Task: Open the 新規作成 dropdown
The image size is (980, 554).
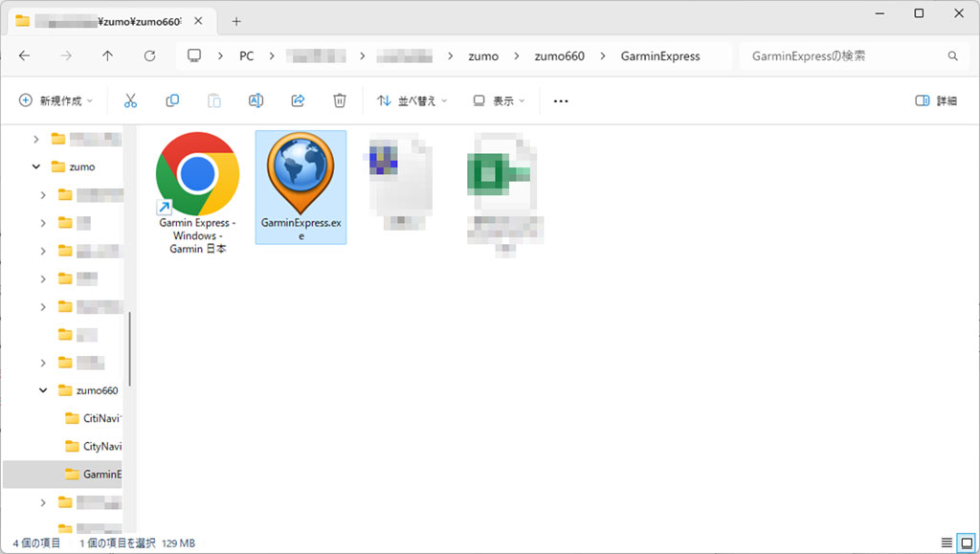Action: (x=56, y=100)
